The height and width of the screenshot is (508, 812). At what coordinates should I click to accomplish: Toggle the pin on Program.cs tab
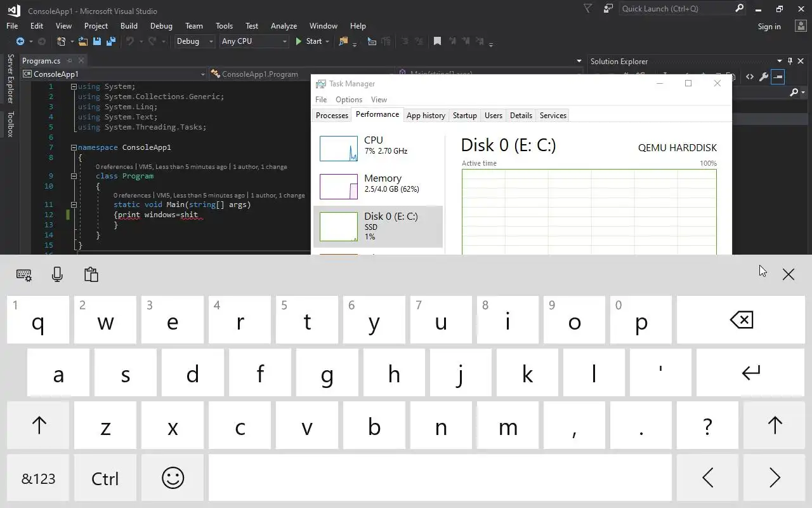pos(70,61)
